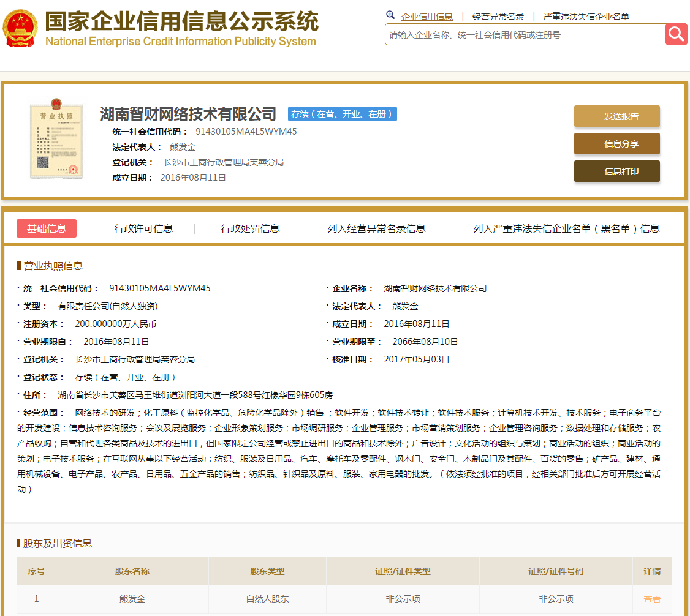Screen dimensions: 690x616
Task: Click shareholder name 熊发金 in the table
Action: 132,599
